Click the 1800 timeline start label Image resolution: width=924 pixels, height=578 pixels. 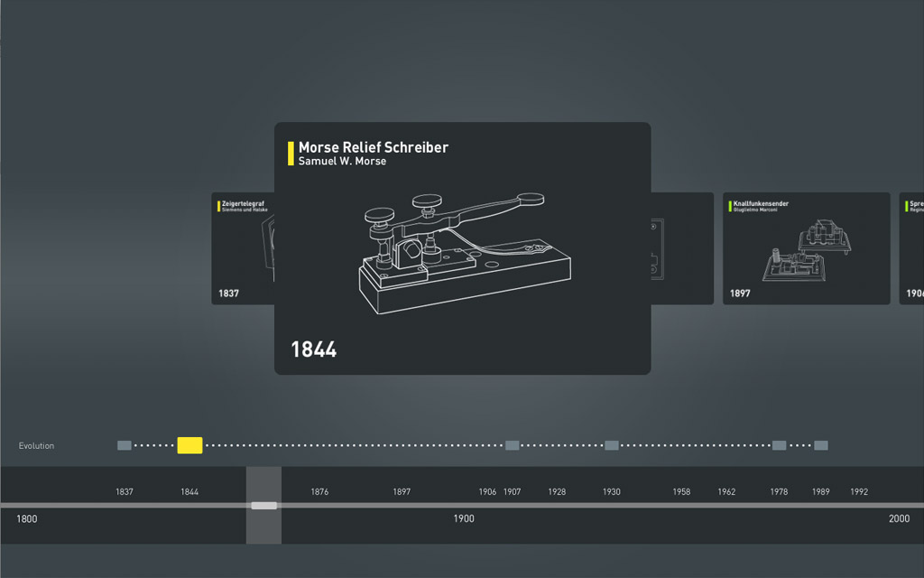26,519
